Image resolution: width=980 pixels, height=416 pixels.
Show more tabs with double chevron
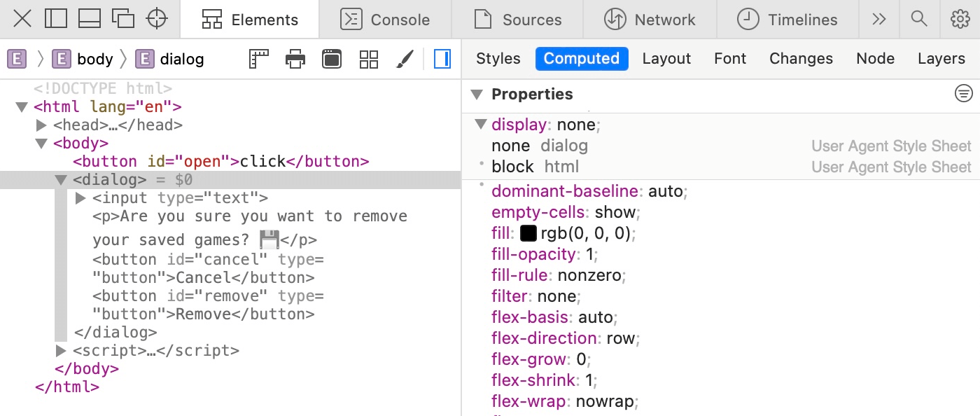879,20
